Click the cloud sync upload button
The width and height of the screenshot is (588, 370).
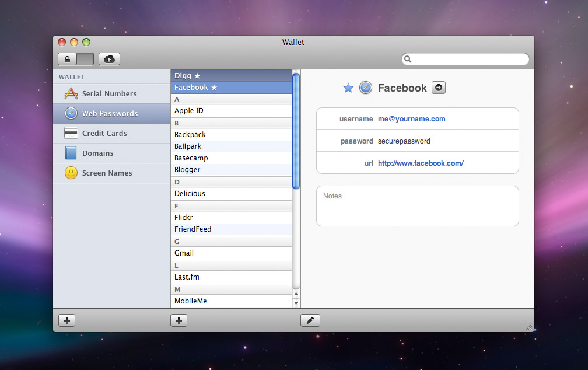[109, 59]
